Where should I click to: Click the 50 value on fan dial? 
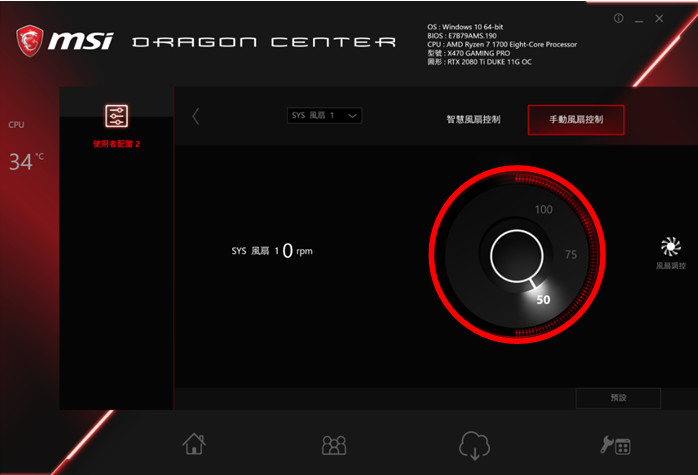543,300
